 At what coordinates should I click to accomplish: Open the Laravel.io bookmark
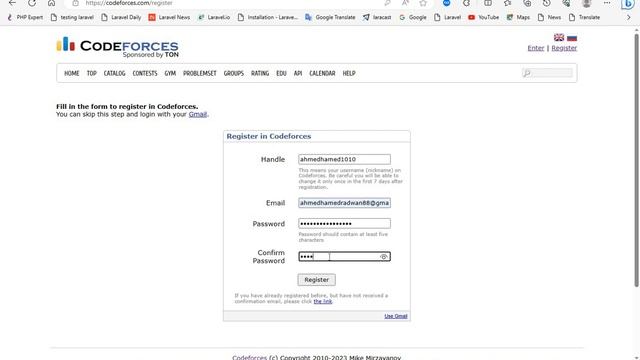pyautogui.click(x=214, y=17)
